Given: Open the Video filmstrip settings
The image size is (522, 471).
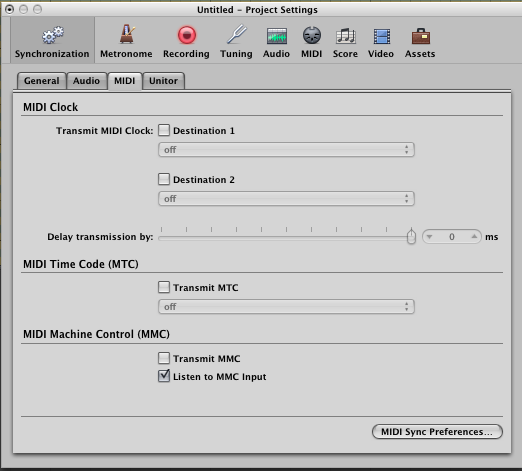Looking at the screenshot, I should pyautogui.click(x=381, y=36).
